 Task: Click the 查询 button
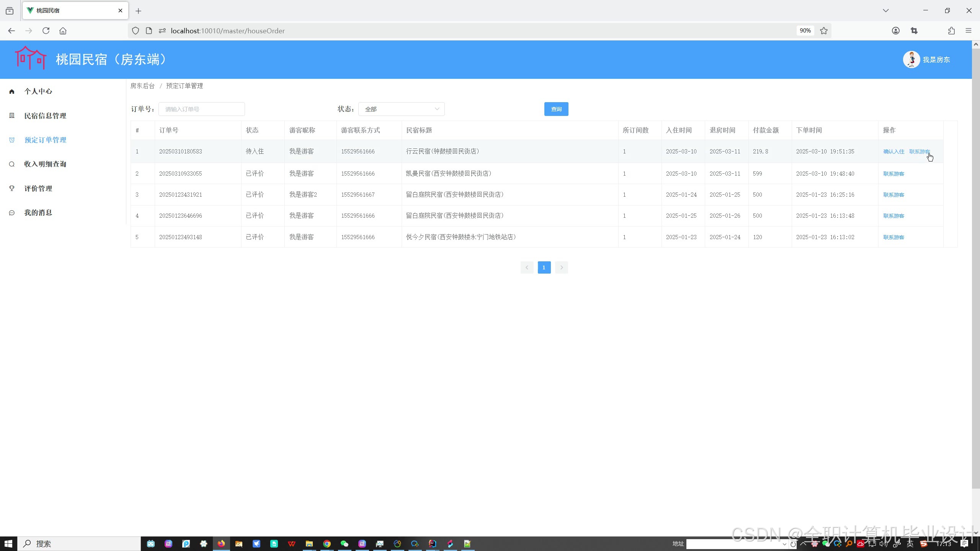pos(556,109)
